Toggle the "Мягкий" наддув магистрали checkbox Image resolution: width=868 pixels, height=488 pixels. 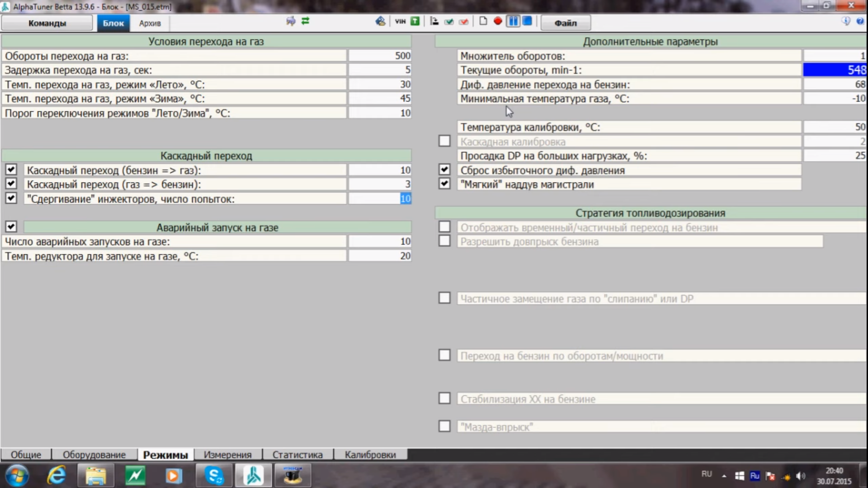pyautogui.click(x=444, y=184)
